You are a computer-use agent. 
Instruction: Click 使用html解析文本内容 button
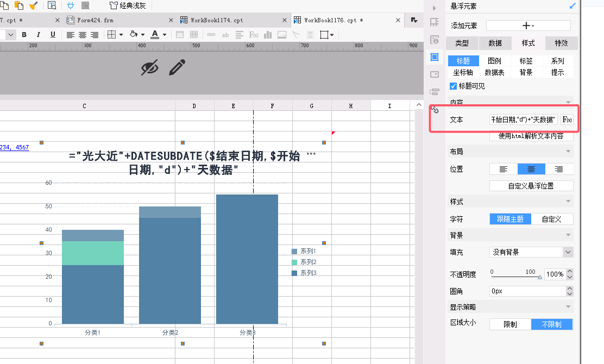pyautogui.click(x=531, y=136)
